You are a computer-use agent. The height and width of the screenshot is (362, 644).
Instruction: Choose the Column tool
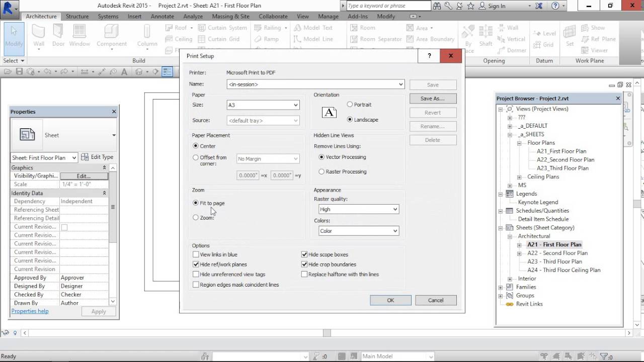coord(147,36)
